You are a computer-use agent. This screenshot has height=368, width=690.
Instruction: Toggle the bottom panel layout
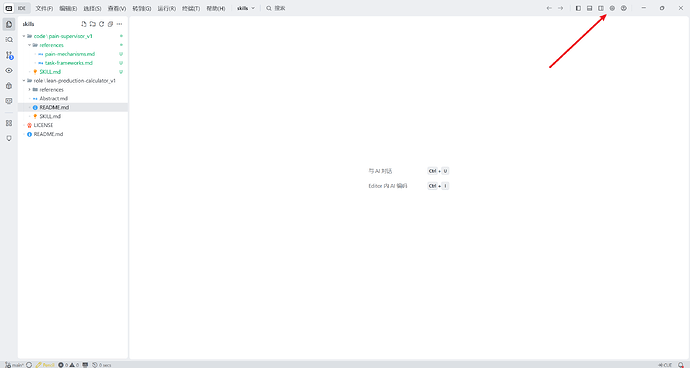[x=590, y=8]
